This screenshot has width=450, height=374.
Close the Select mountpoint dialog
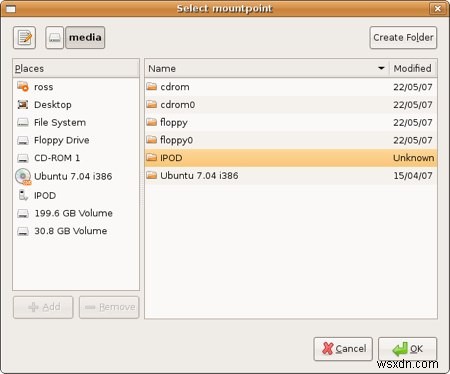tap(437, 8)
